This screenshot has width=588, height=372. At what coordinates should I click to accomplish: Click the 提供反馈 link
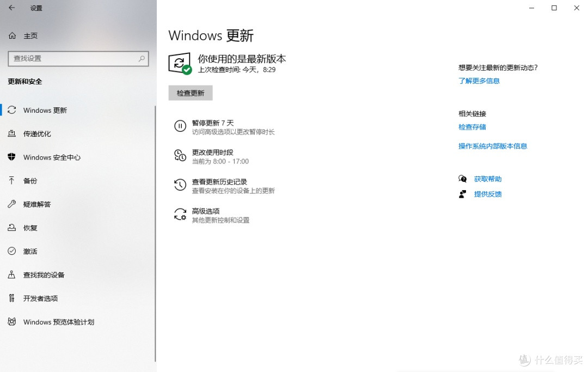pyautogui.click(x=487, y=194)
